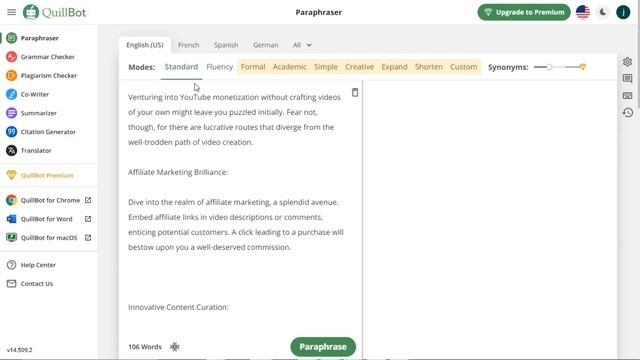
Task: Open external link icon beside QuillBot for Word
Action: point(88,219)
